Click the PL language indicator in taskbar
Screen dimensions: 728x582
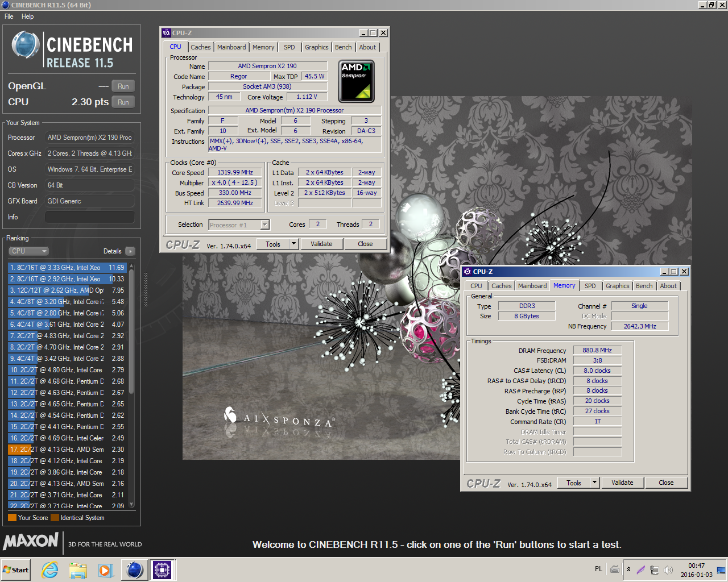point(598,569)
